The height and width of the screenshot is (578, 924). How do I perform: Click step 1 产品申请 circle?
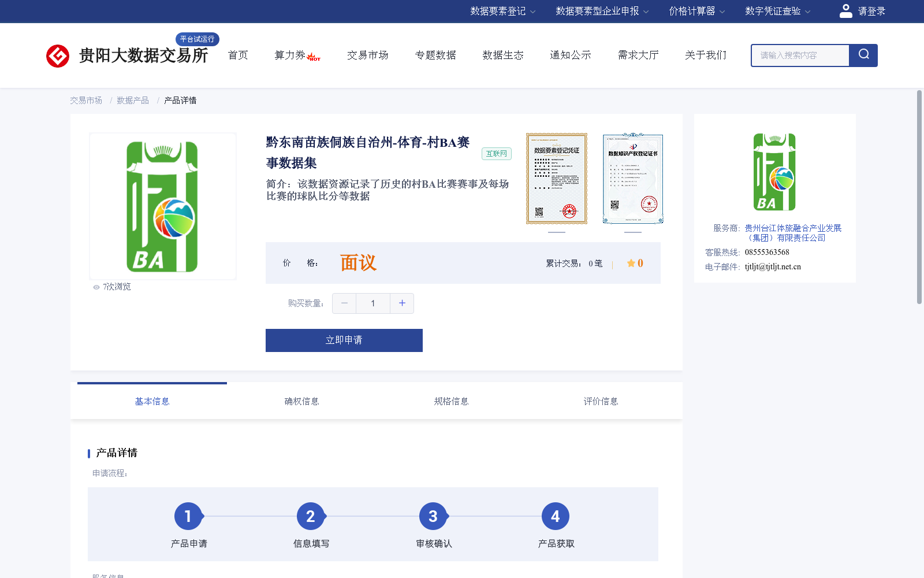(188, 516)
